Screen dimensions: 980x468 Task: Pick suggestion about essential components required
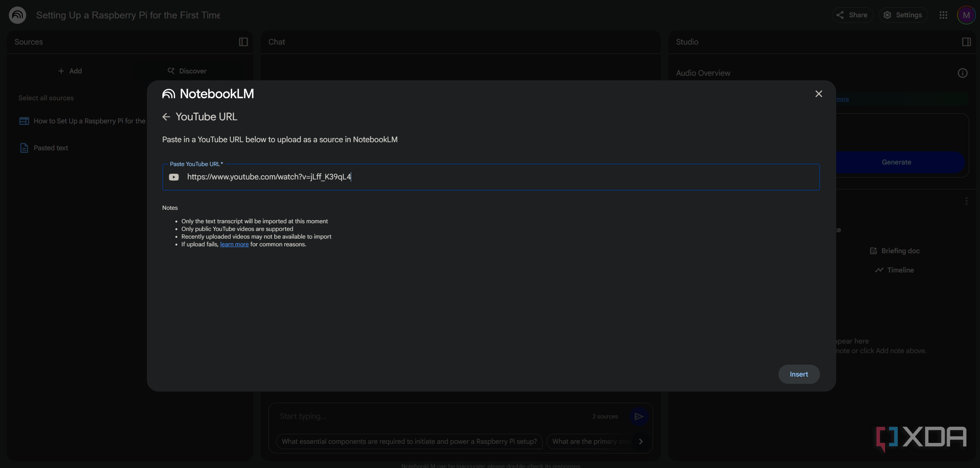(409, 441)
